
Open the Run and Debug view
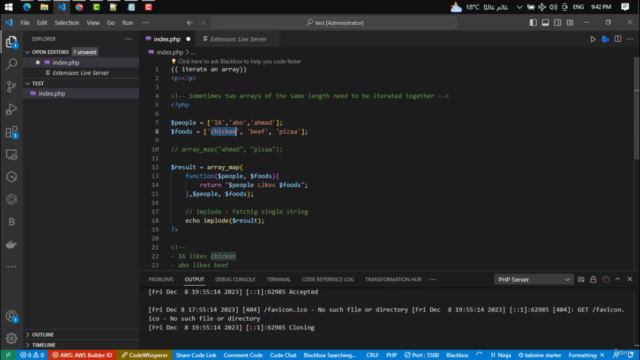tap(11, 109)
